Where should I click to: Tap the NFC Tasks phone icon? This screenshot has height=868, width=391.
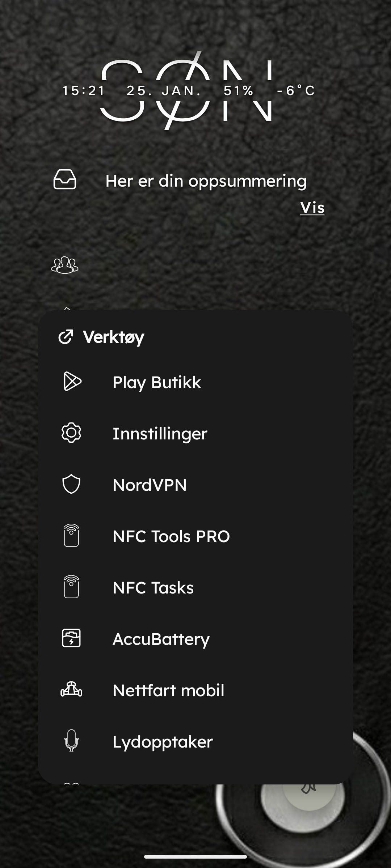tap(71, 587)
